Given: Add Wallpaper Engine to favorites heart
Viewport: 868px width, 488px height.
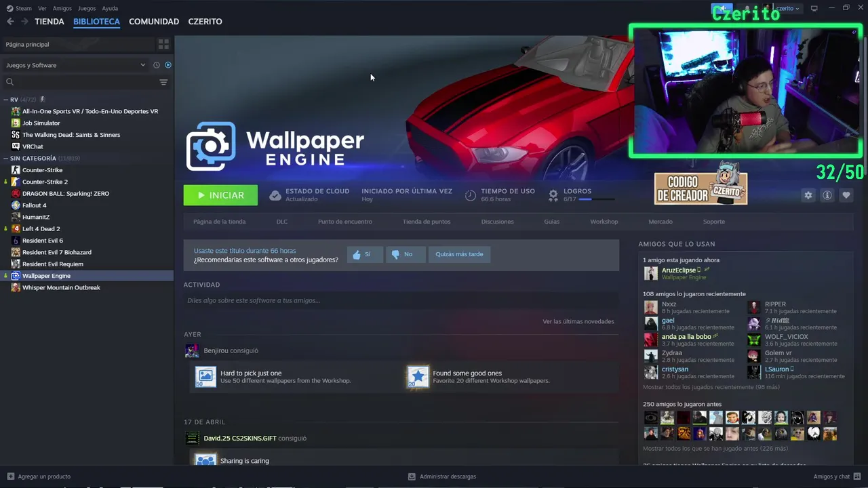Looking at the screenshot, I should tap(846, 195).
